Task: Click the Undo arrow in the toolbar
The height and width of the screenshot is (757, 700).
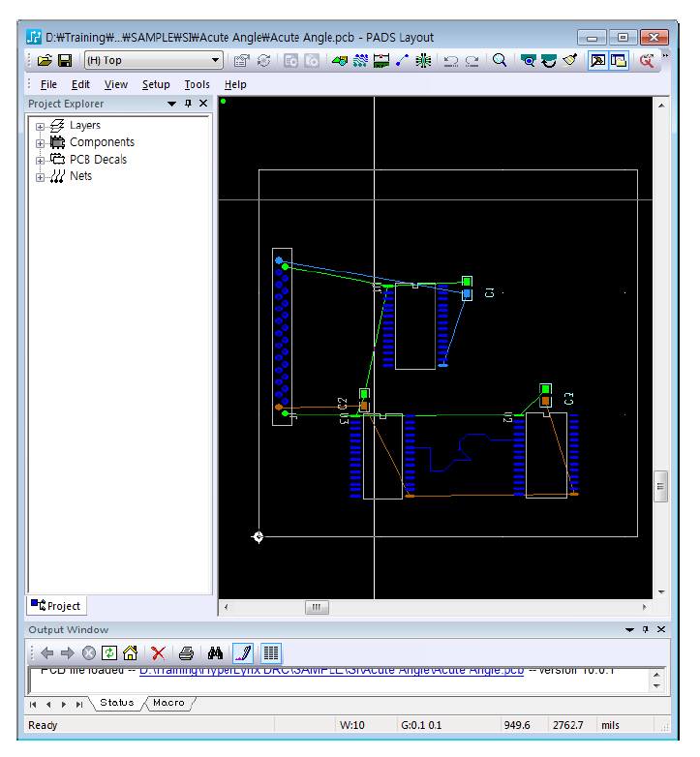Action: (450, 60)
